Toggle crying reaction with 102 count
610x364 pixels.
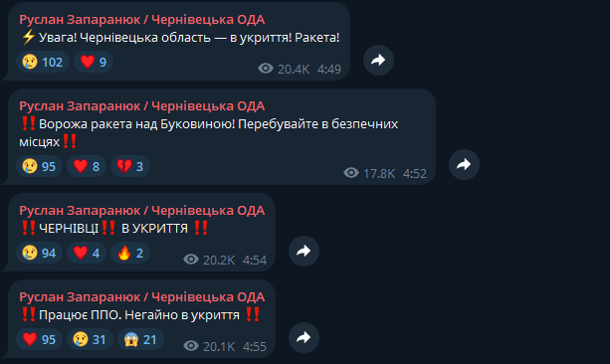pos(43,62)
